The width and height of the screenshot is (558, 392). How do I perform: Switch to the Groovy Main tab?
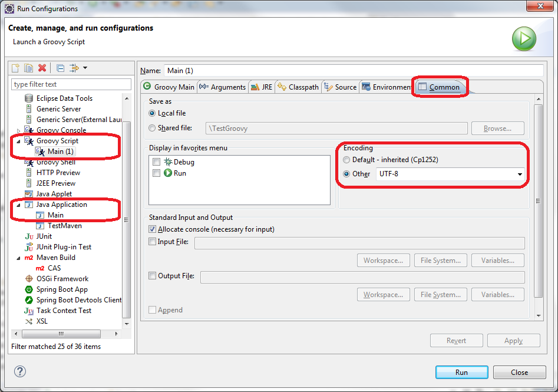click(169, 87)
